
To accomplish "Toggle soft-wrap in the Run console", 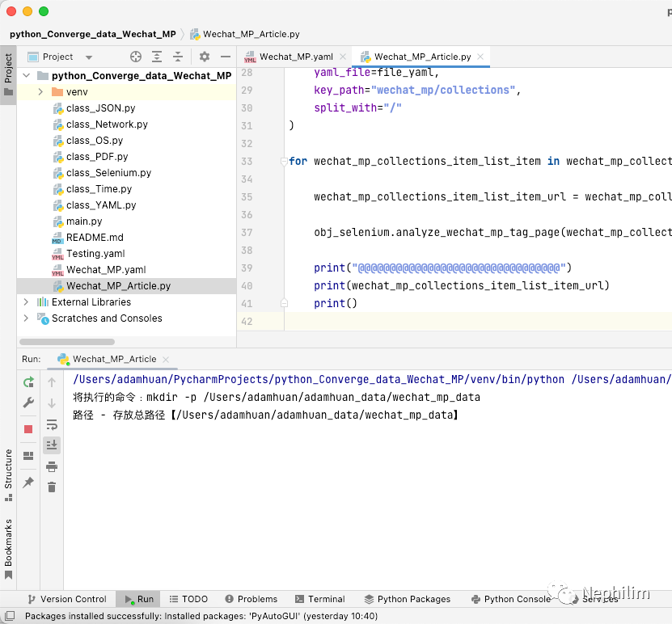I will pyautogui.click(x=52, y=424).
